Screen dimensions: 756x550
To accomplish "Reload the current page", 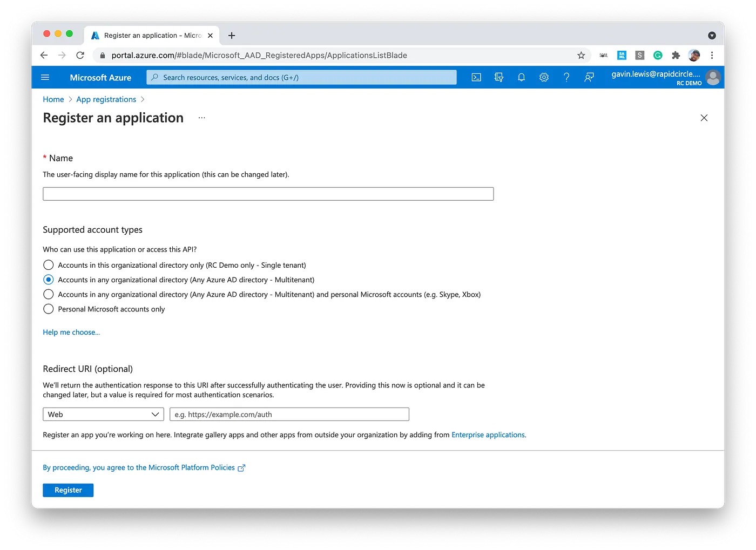I will [x=80, y=55].
